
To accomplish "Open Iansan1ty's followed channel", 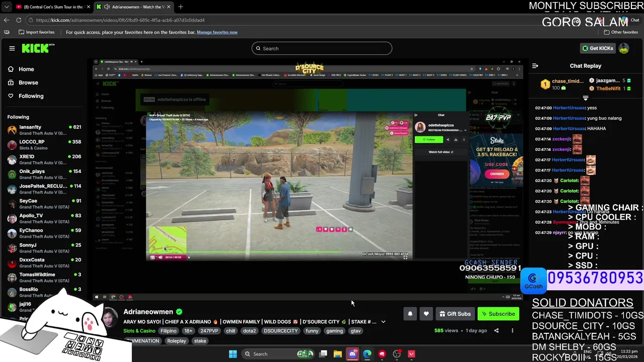I will coord(44,130).
